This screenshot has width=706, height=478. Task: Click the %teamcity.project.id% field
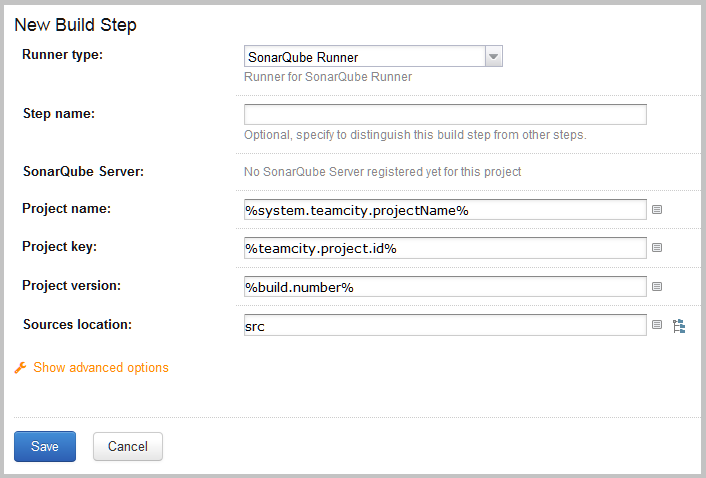pyautogui.click(x=445, y=248)
